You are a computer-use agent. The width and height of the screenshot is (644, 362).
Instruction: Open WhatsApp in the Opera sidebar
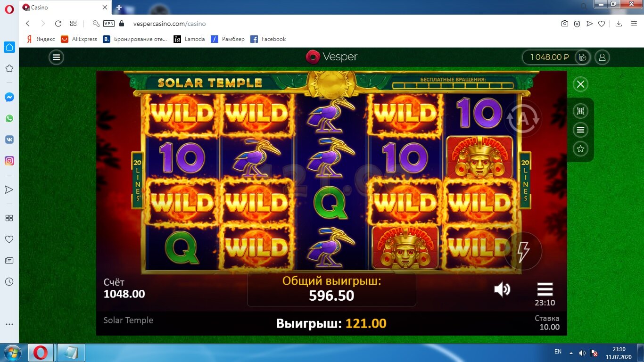point(9,118)
